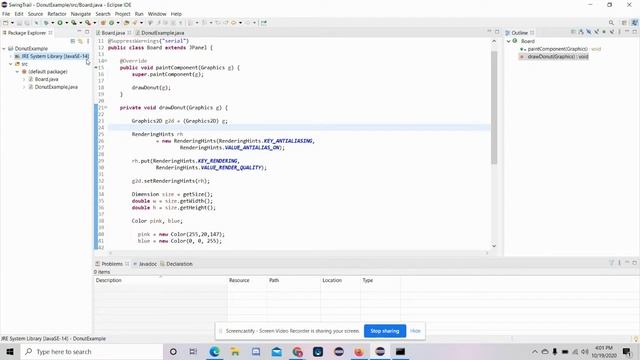The image size is (640, 360).
Task: Maximize the Outline panel
Action: tap(635, 32)
